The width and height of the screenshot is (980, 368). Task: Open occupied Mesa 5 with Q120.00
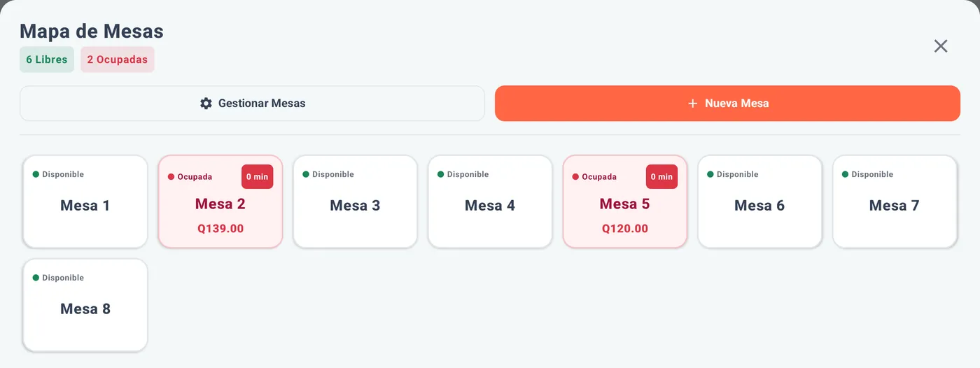[625, 201]
